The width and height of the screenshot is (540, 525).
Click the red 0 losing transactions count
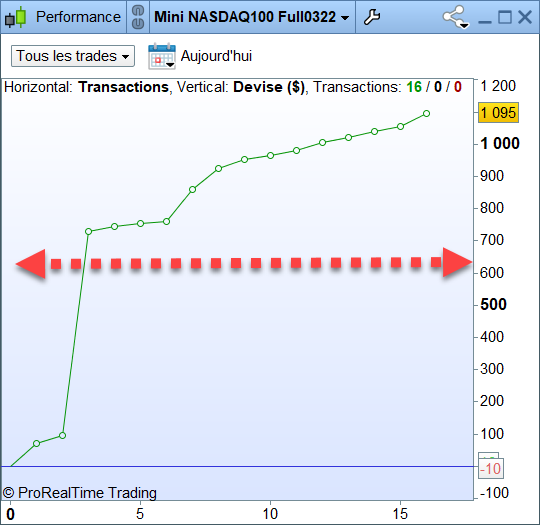457,87
